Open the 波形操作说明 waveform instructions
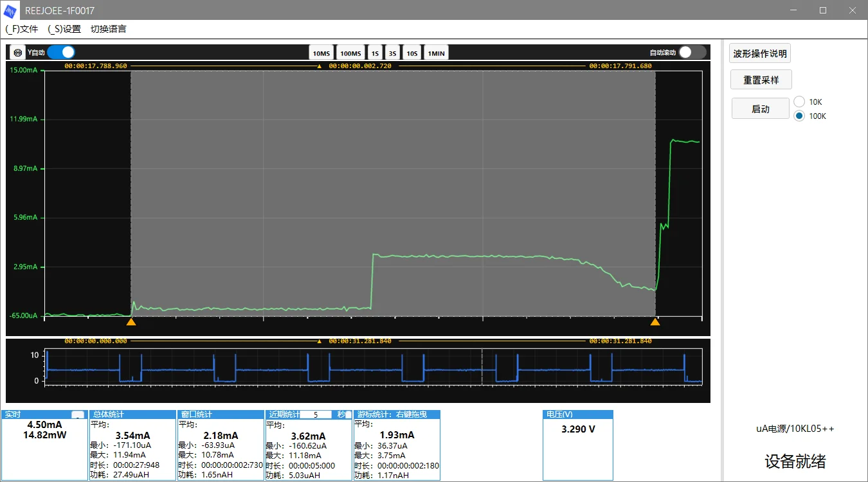 click(760, 54)
